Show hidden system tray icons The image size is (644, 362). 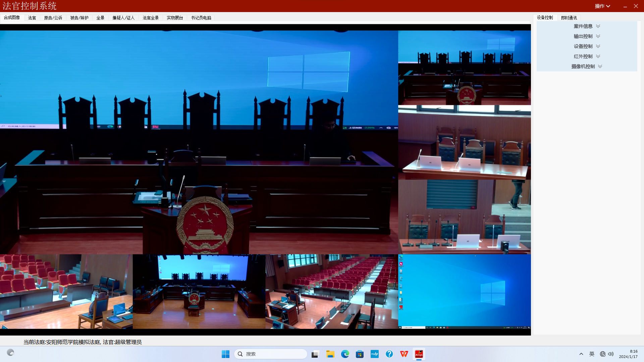click(x=581, y=354)
